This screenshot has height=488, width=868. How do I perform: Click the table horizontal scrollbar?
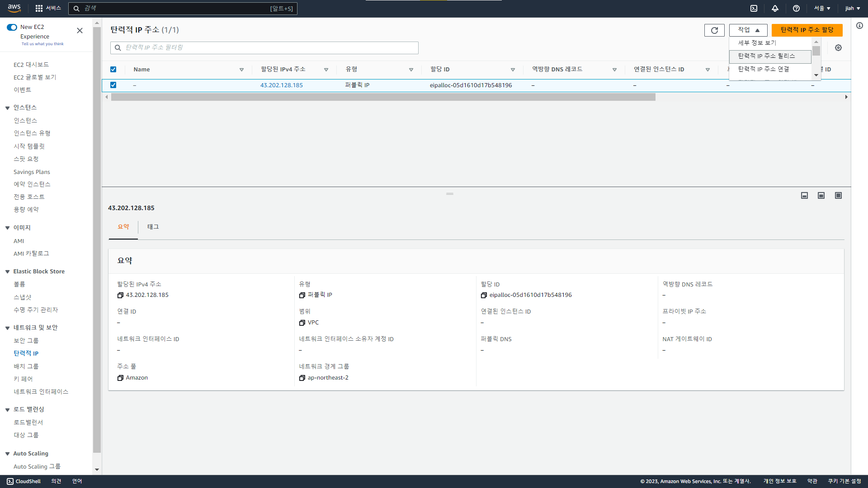tap(383, 97)
